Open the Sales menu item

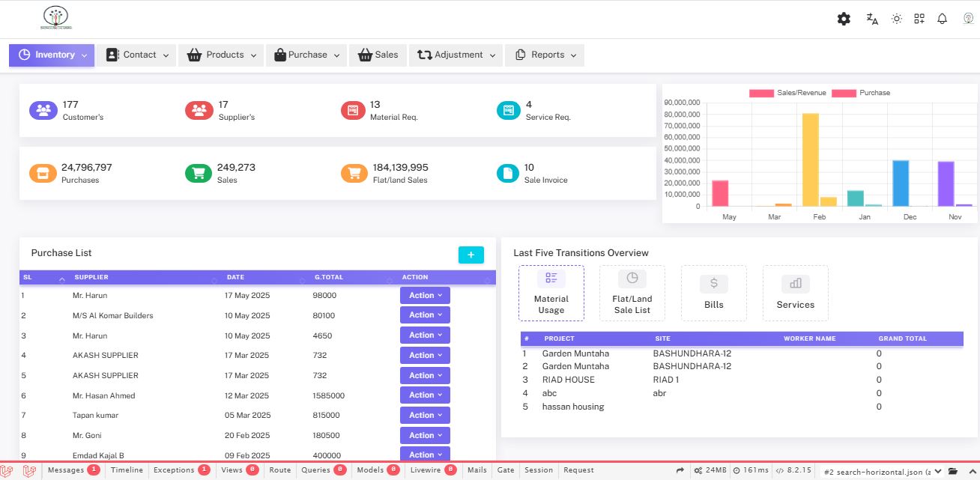pyautogui.click(x=378, y=55)
